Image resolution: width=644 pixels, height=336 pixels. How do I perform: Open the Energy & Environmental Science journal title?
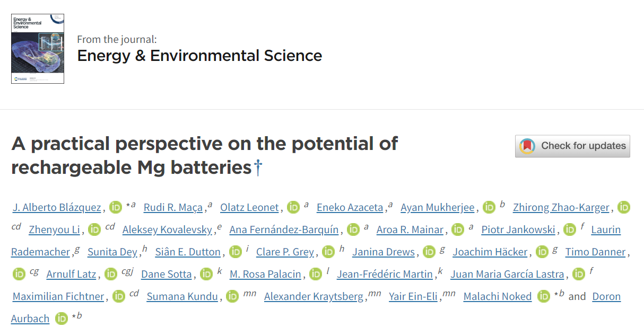(x=199, y=56)
